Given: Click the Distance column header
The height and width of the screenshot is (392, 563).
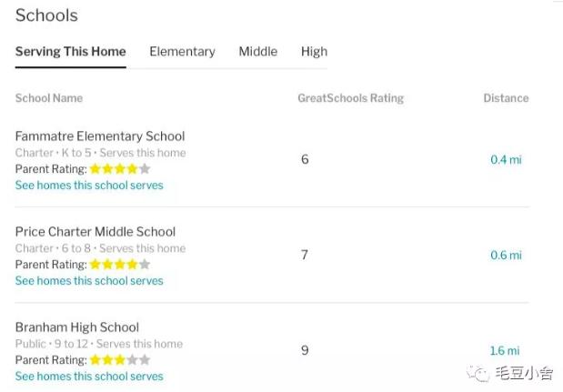Looking at the screenshot, I should 506,98.
